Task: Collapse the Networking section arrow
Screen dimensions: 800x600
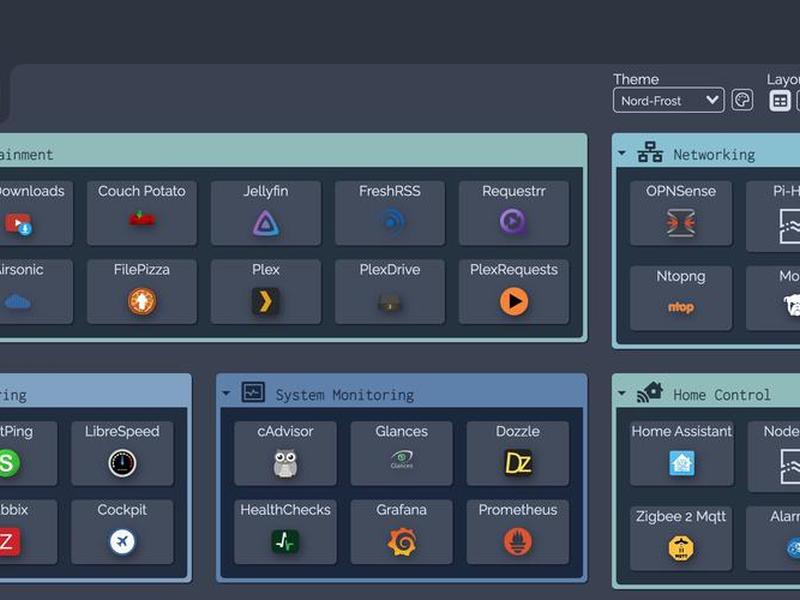Action: pyautogui.click(x=622, y=153)
